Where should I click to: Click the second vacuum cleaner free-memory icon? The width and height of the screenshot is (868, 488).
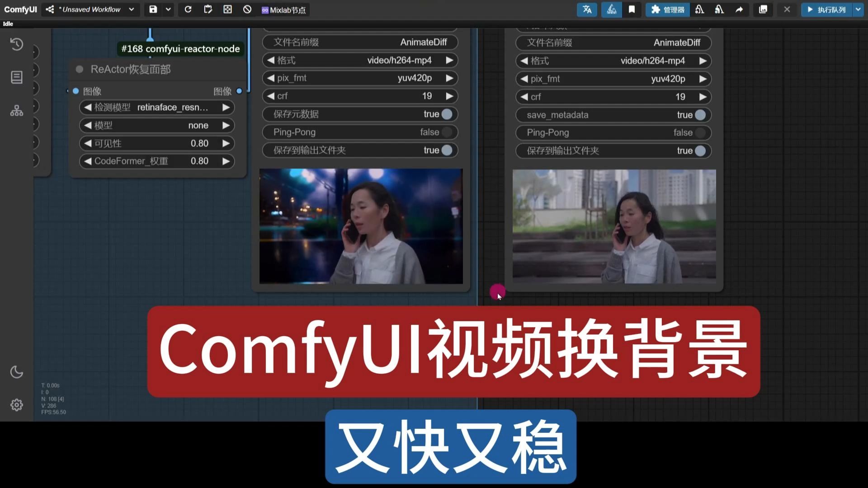719,9
